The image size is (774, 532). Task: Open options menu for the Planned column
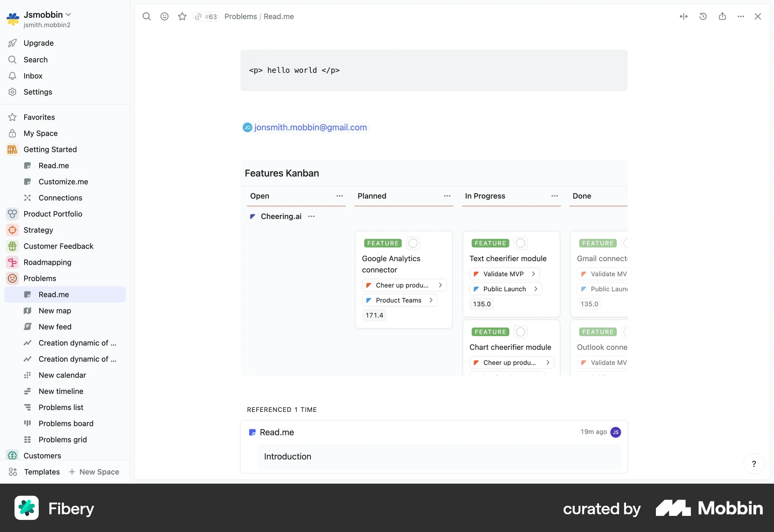[447, 196]
